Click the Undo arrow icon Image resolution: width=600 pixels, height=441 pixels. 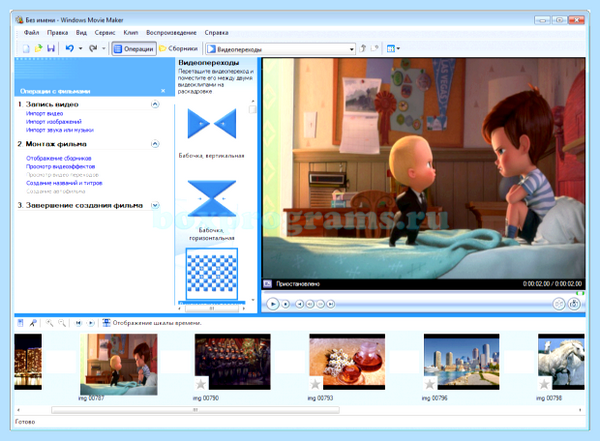[69, 49]
